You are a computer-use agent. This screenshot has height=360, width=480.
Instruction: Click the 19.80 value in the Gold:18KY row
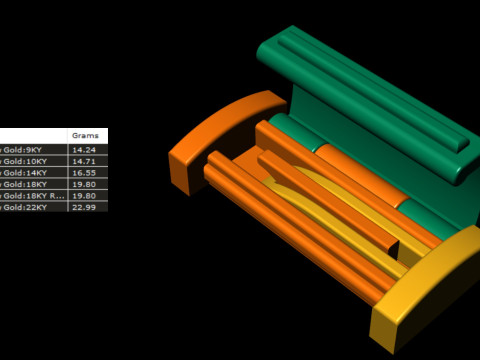click(x=84, y=184)
